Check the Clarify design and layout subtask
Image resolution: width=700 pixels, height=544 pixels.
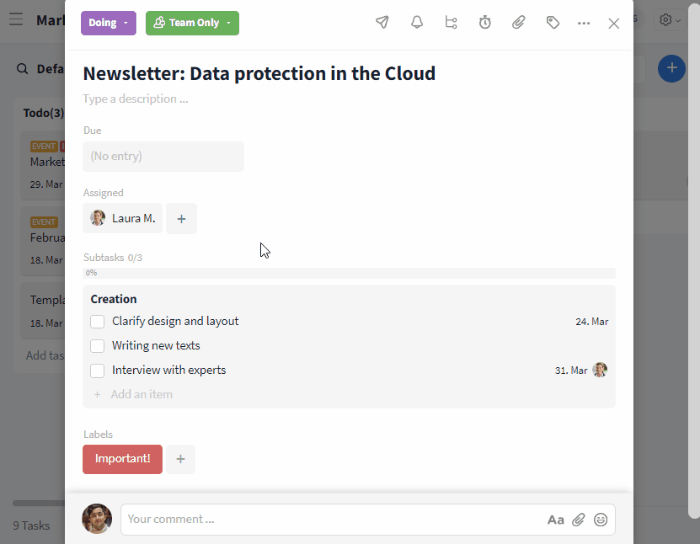(x=98, y=322)
